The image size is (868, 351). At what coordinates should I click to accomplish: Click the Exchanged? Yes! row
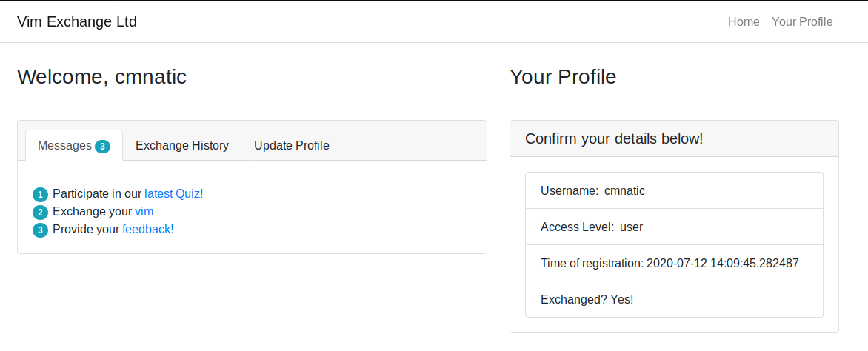674,299
